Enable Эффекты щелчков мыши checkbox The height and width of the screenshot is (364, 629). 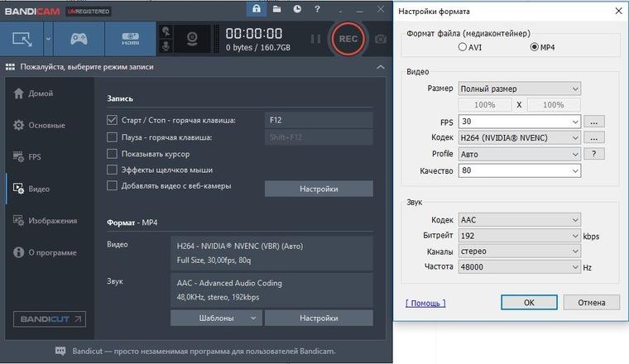pos(112,170)
